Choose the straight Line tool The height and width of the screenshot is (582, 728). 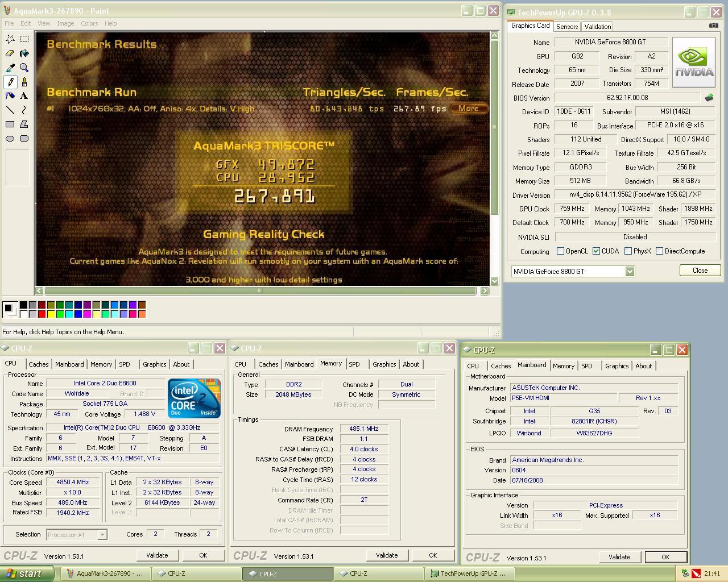pos(10,110)
